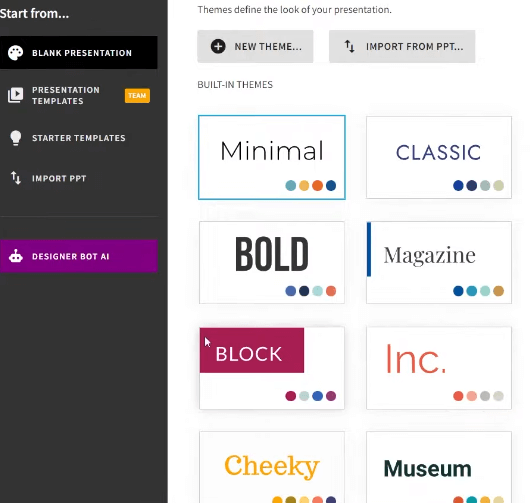
Task: Click the Starter Templates lightbulb icon
Action: pos(16,138)
